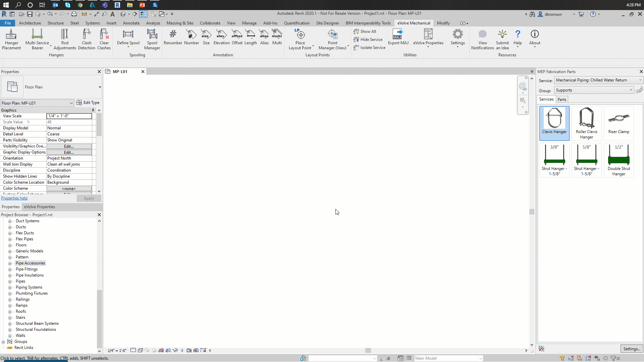Open Google Chrome from the taskbar

pyautogui.click(x=80, y=5)
